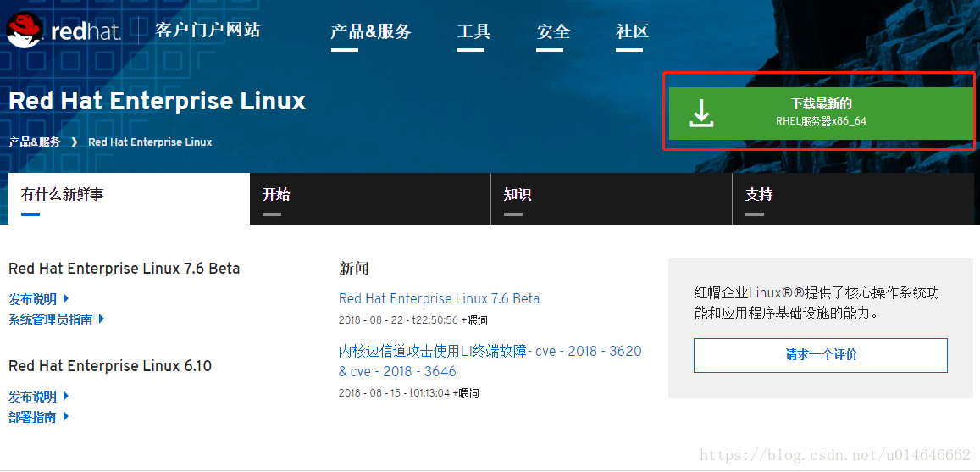
Task: Click the Red Hat Enterprise Linux breadcrumb
Action: tap(150, 142)
